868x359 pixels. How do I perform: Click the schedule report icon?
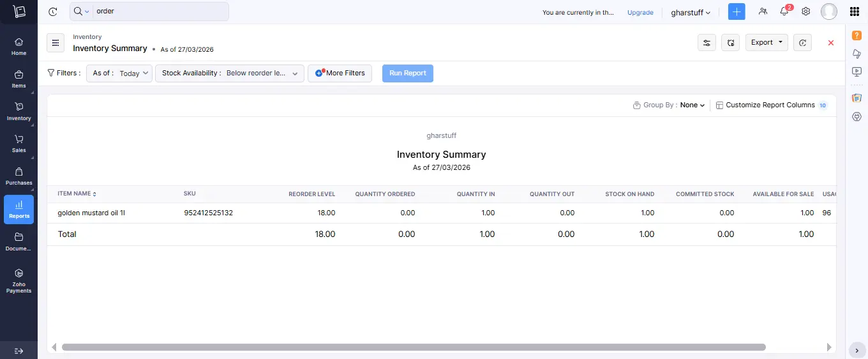coord(730,43)
